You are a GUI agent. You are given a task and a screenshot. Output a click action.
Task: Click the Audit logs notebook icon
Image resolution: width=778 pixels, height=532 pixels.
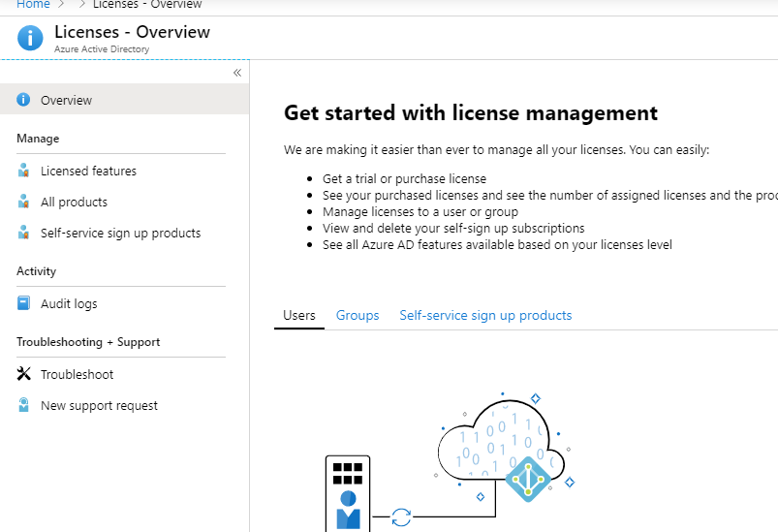(x=23, y=302)
